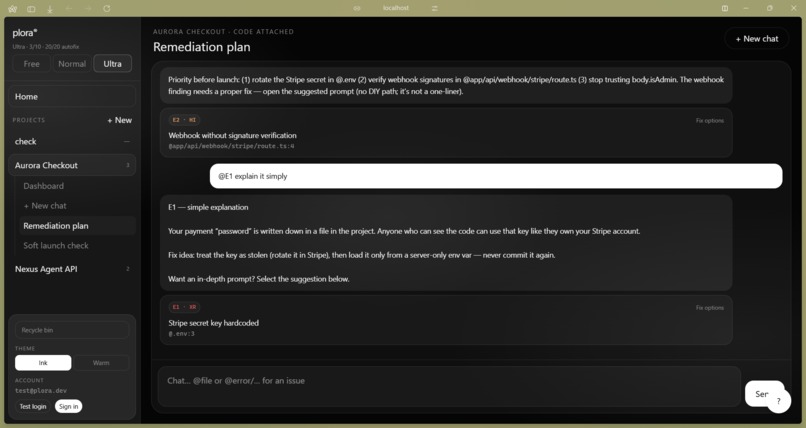Go forward with the browser forward arrow

click(x=88, y=9)
